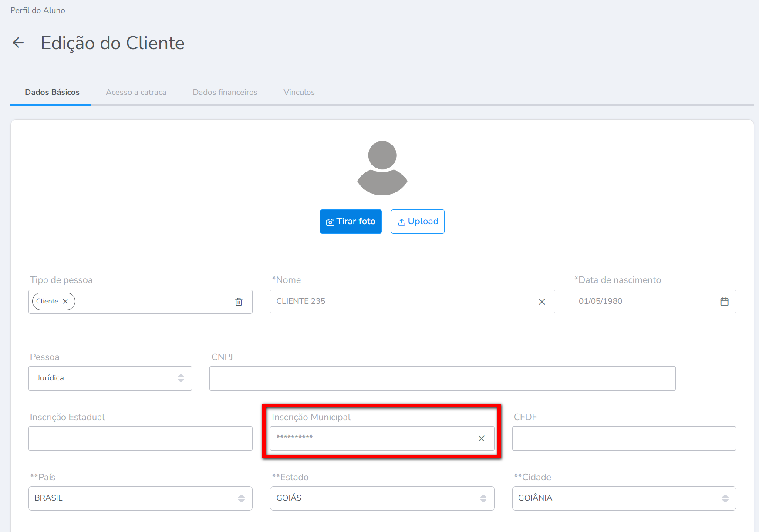This screenshot has height=532, width=759.
Task: Click the Upload button
Action: [x=417, y=222]
